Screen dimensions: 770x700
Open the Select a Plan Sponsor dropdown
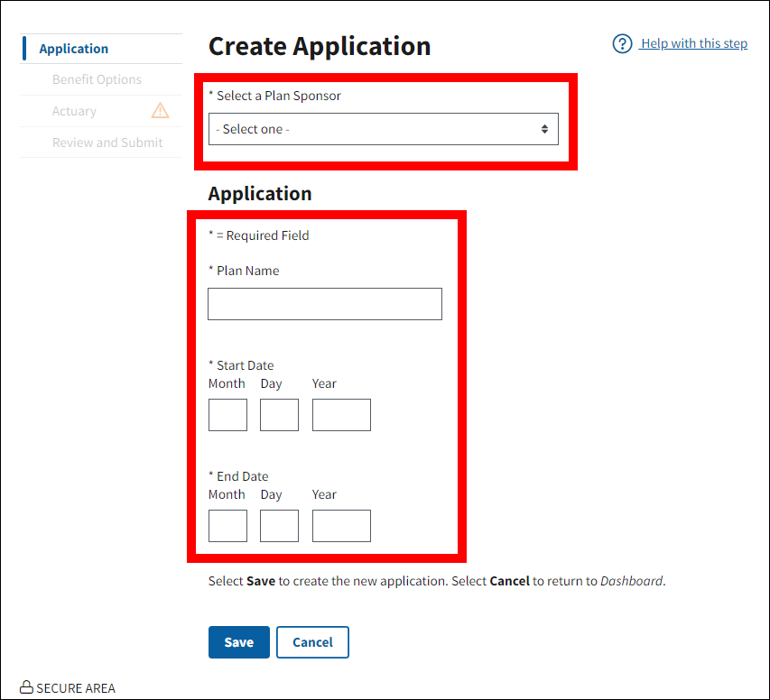click(x=383, y=129)
